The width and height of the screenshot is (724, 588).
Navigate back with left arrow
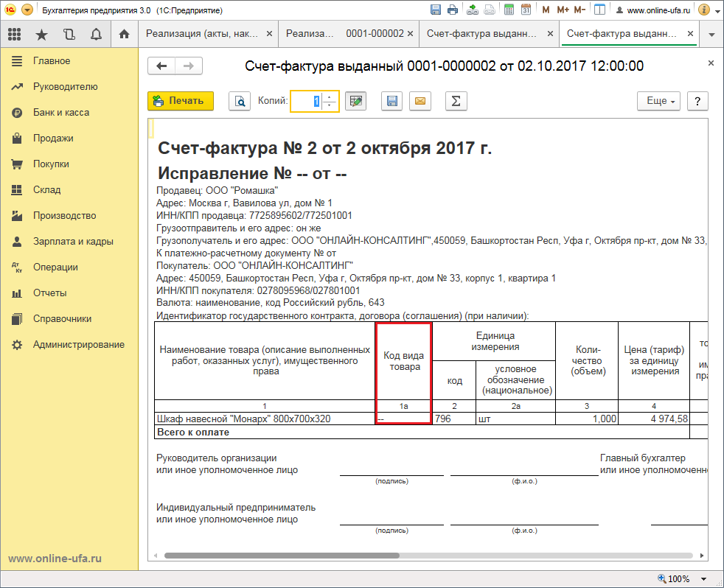point(161,66)
